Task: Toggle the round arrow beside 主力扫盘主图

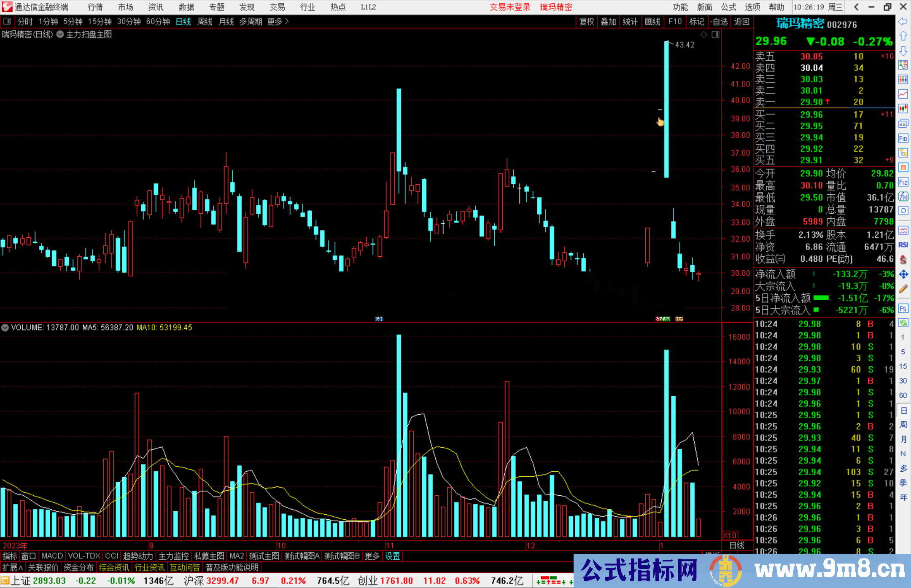Action: click(x=60, y=35)
